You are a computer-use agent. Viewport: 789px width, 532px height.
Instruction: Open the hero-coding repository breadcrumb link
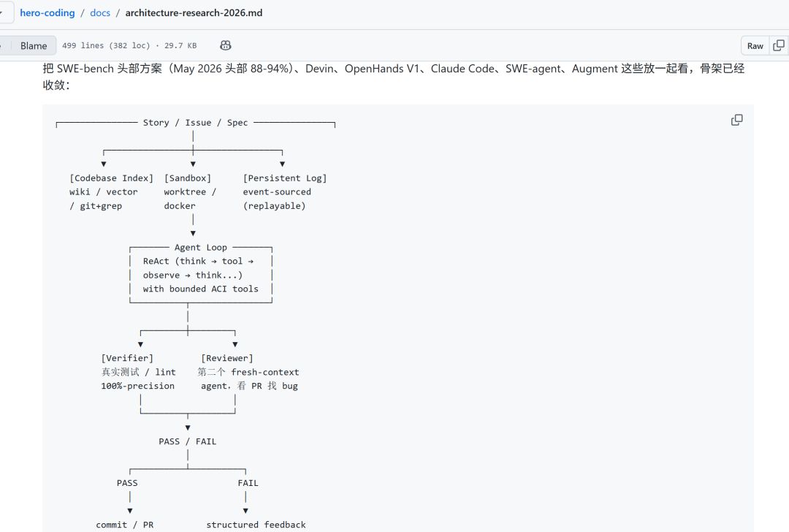click(47, 13)
